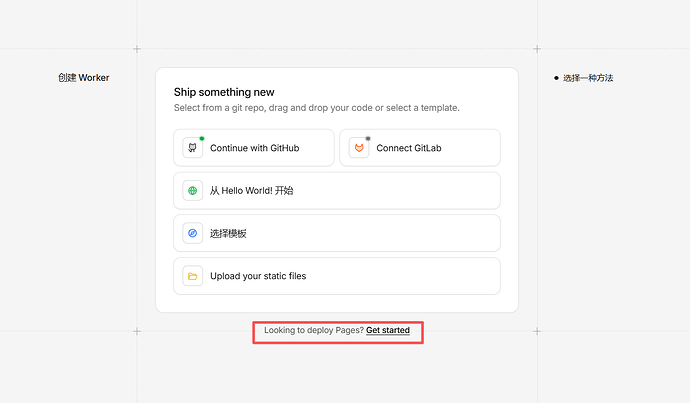This screenshot has width=690, height=403.
Task: Click the Continue with GitHub label text
Action: point(254,148)
